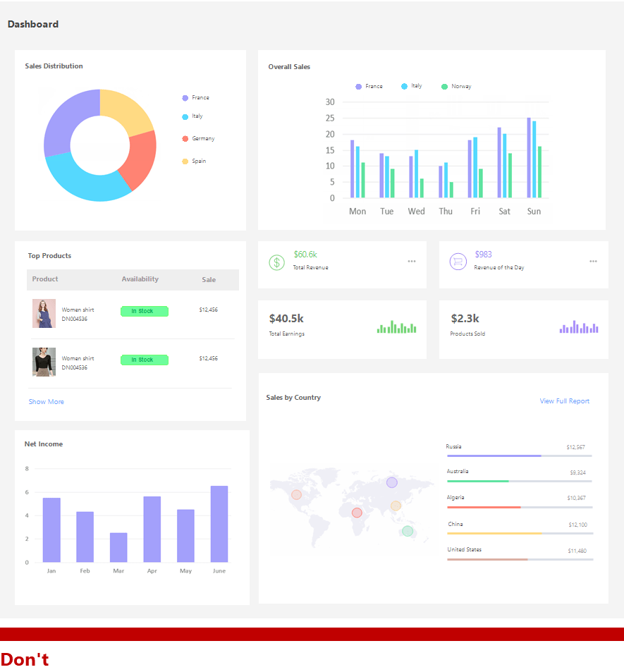
Task: Click the Australia sales progress bar
Action: 519,482
